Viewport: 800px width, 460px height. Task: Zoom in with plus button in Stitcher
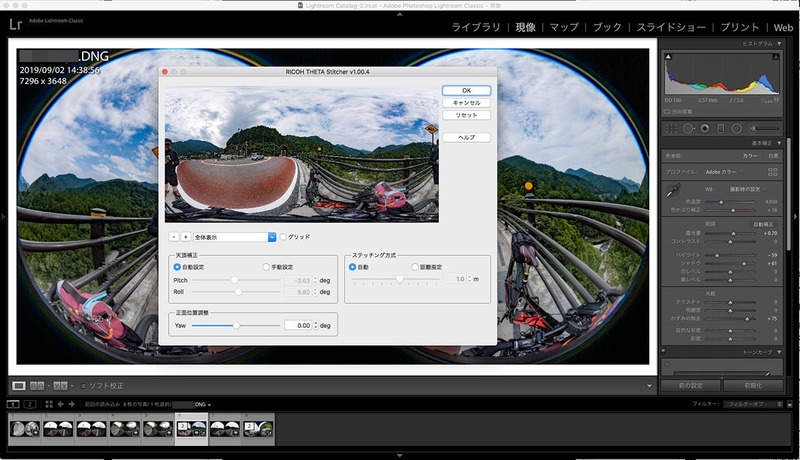point(186,237)
